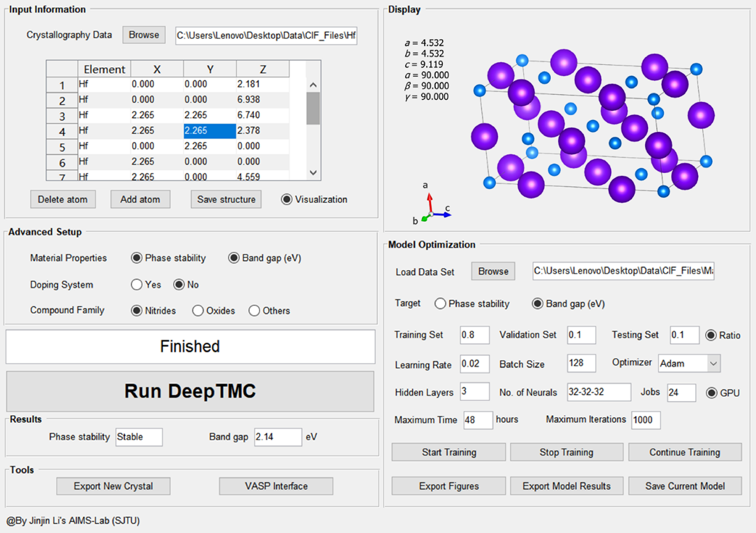756x533 pixels.
Task: Set Doping System to Yes
Action: pos(137,285)
